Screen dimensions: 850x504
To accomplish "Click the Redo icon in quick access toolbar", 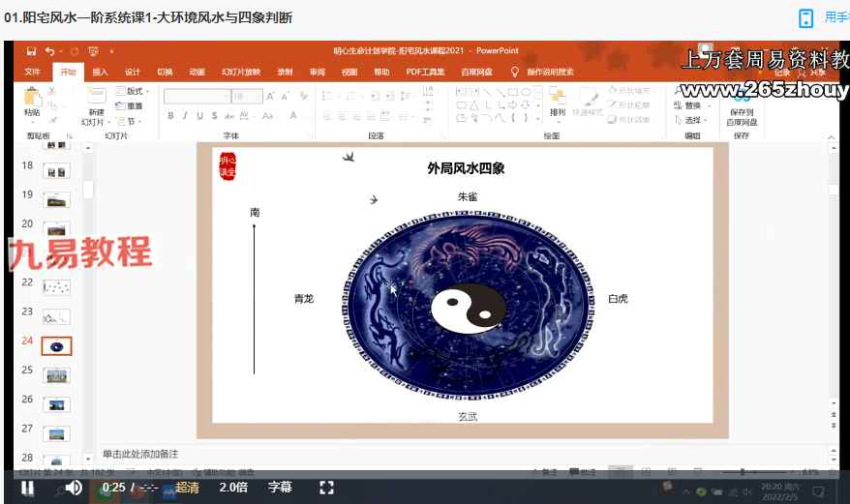I will tap(75, 51).
